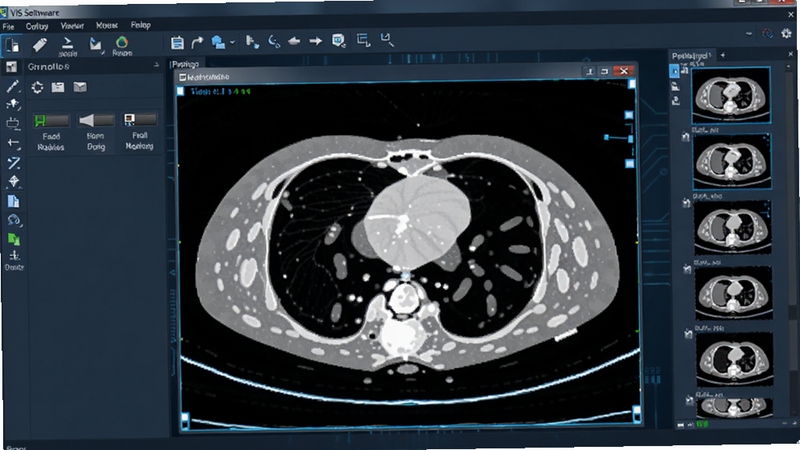Select the panel layout icon at toolbar start

[x=12, y=45]
